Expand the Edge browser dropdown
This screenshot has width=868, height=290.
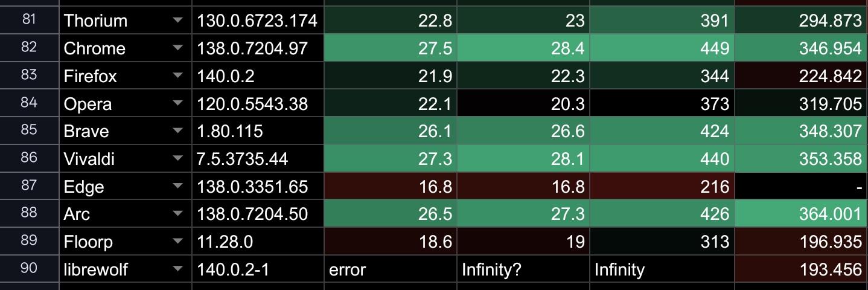pos(177,187)
